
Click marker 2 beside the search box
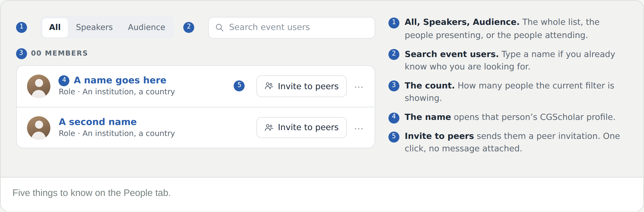189,27
